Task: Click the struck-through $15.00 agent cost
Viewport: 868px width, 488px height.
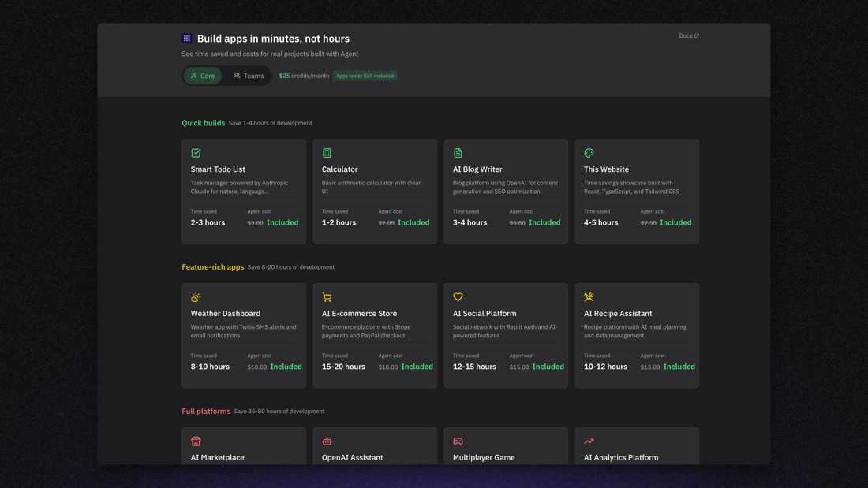Action: tap(518, 367)
